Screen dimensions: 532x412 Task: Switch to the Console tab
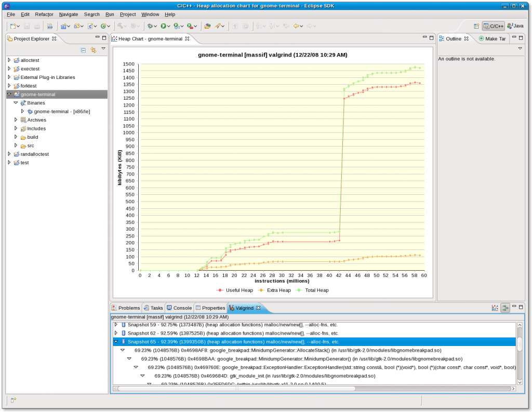(179, 308)
